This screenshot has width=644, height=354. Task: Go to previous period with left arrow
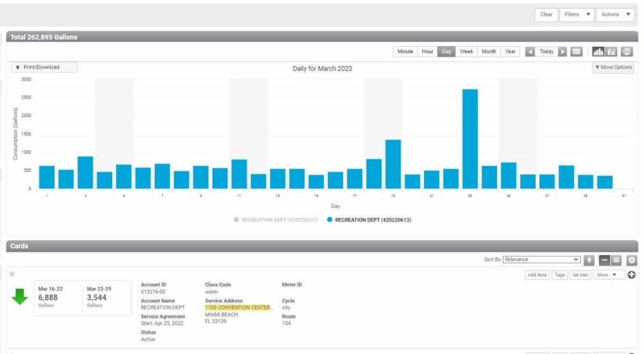[530, 52]
